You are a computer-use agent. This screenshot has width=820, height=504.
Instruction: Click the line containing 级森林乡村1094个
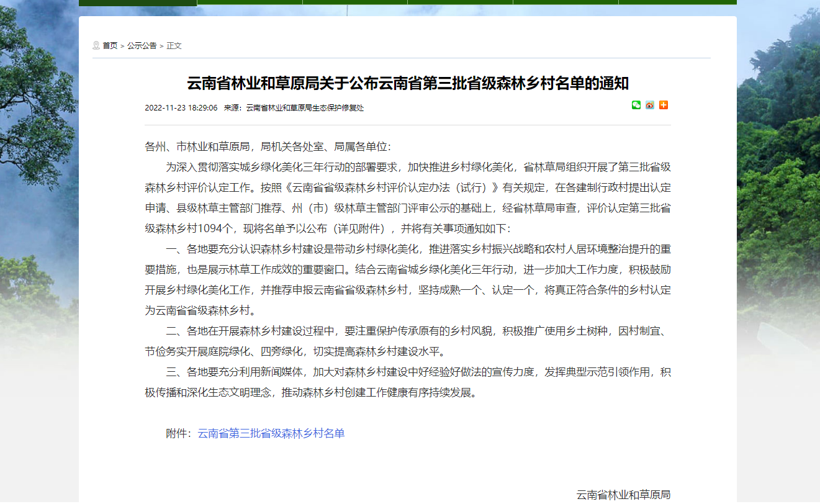327,228
